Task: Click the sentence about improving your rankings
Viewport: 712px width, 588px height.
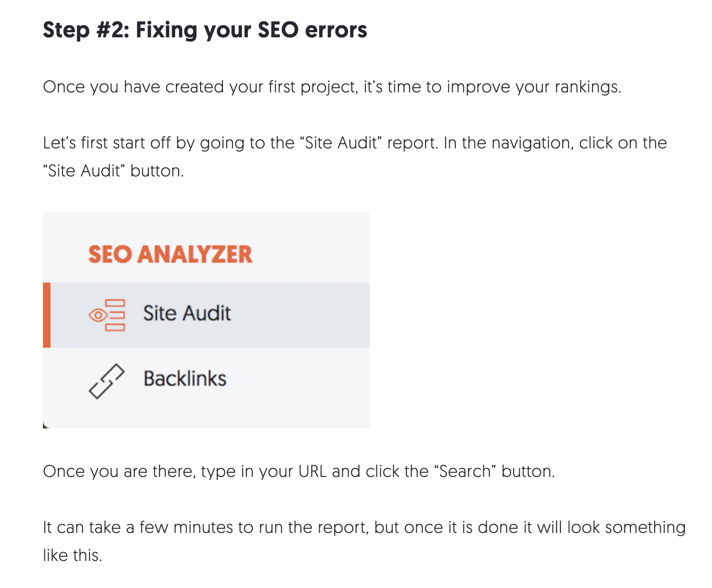Action: tap(332, 87)
